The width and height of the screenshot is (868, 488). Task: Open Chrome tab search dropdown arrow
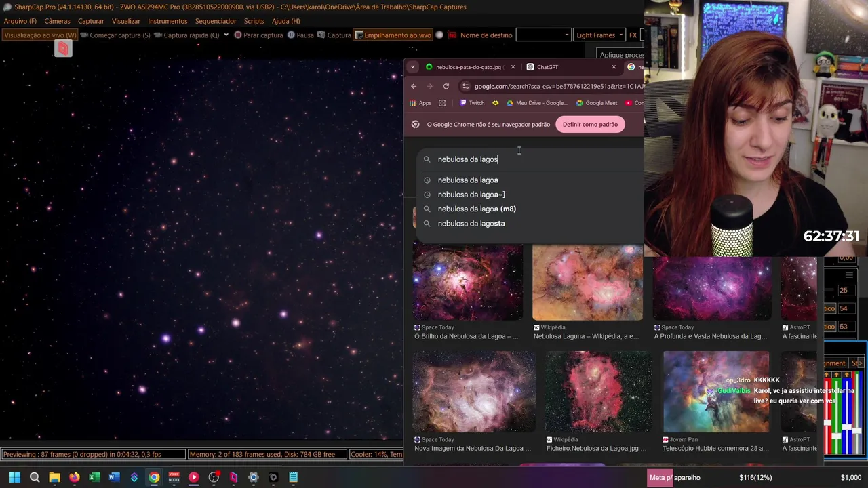(412, 67)
